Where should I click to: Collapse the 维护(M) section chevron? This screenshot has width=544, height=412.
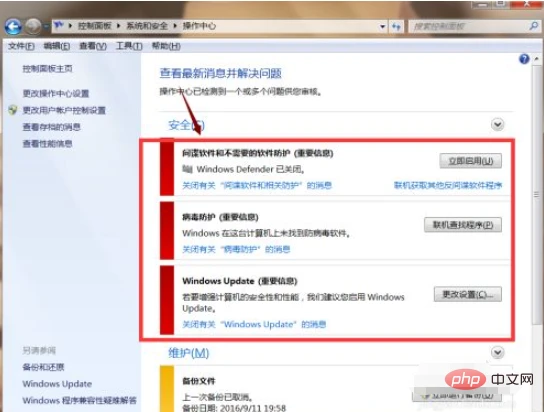[497, 352]
